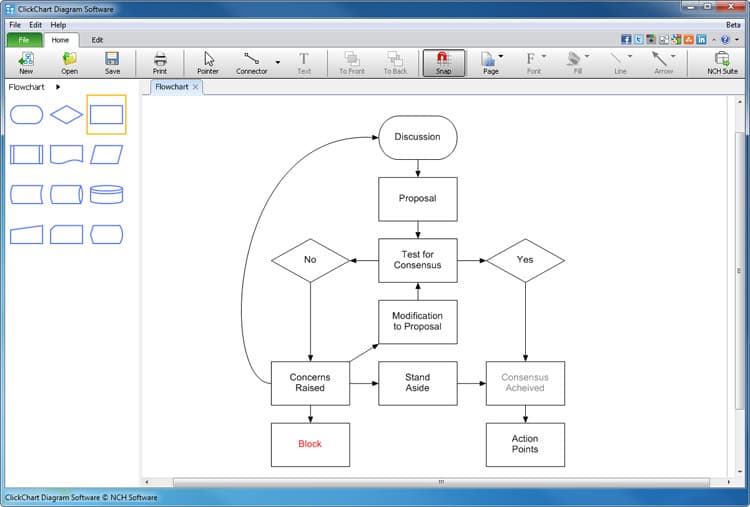
Task: Switch to the Edit ribbon tab
Action: pyautogui.click(x=97, y=40)
